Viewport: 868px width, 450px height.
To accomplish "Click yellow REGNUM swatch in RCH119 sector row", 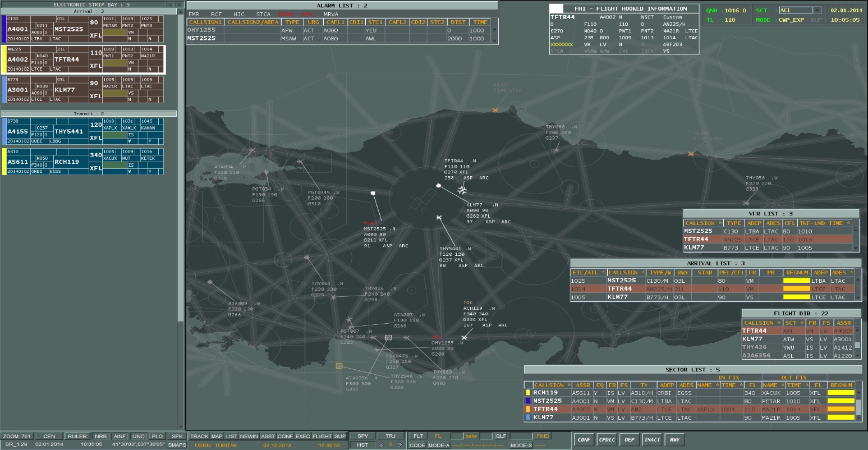I will click(x=841, y=393).
